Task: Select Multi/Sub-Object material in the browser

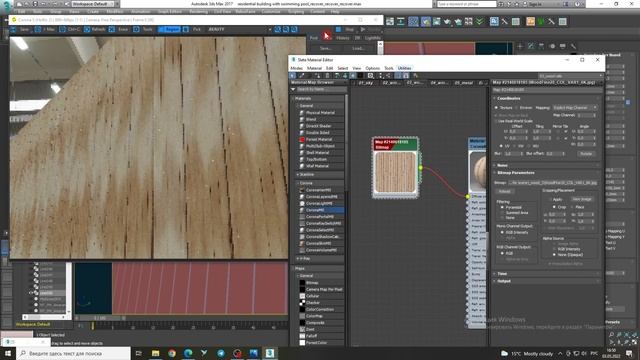Action: 320,146
